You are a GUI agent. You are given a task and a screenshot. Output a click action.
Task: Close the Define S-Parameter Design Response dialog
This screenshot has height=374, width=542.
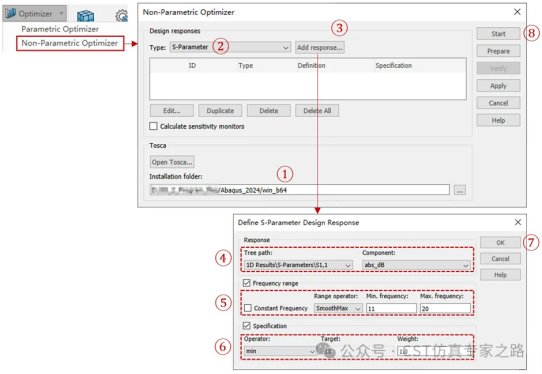(517, 222)
